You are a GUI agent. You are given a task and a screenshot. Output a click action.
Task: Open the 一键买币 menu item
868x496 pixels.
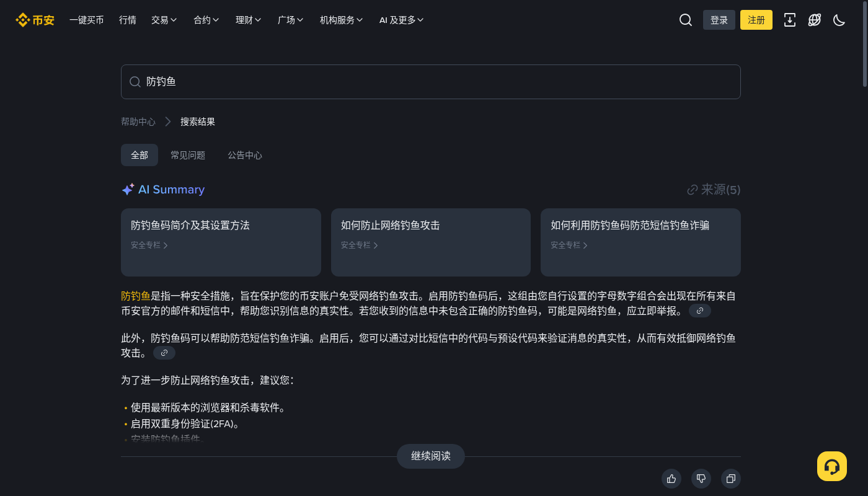(87, 20)
